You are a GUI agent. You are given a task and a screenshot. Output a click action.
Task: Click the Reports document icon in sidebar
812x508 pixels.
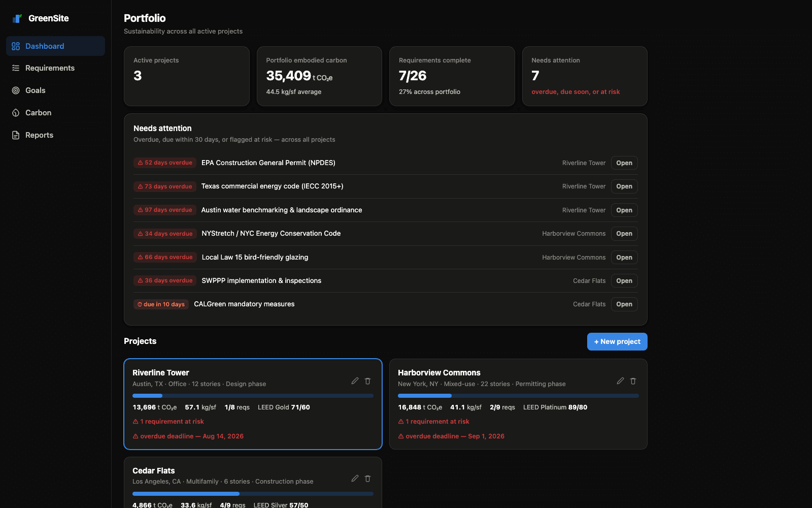[x=16, y=135]
